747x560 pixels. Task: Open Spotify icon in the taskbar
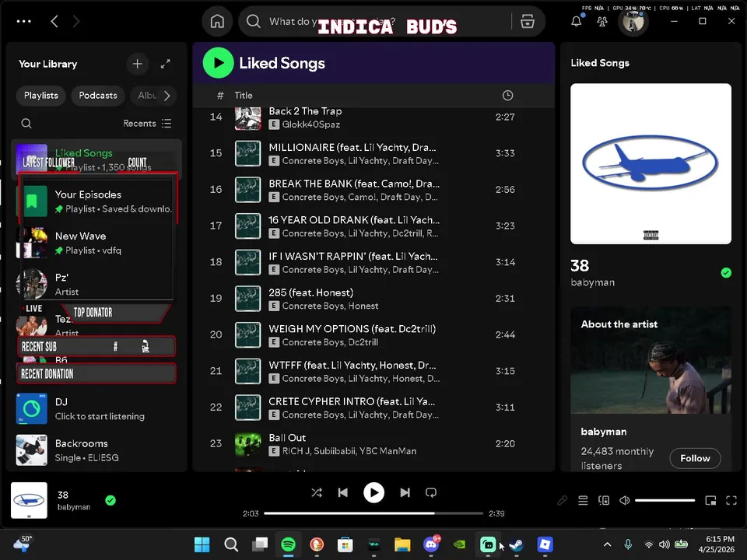[288, 544]
